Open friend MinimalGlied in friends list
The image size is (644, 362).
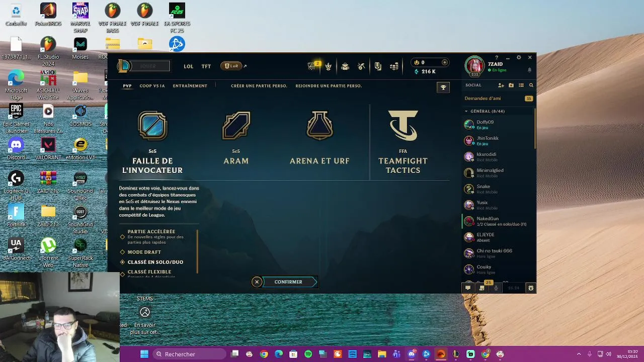(498, 173)
